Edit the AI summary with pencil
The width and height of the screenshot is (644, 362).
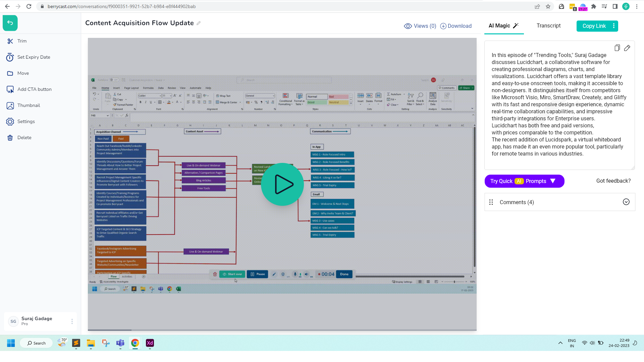[627, 48]
